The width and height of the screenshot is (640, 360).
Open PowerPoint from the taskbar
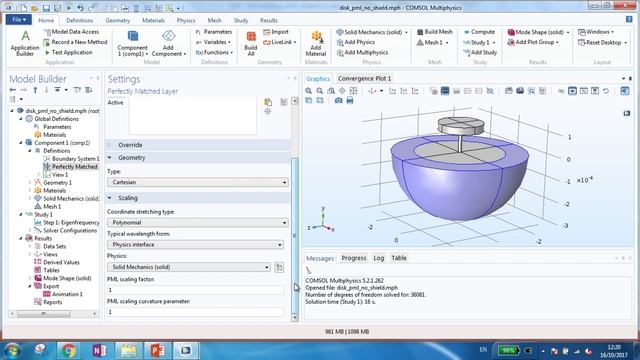click(157, 350)
